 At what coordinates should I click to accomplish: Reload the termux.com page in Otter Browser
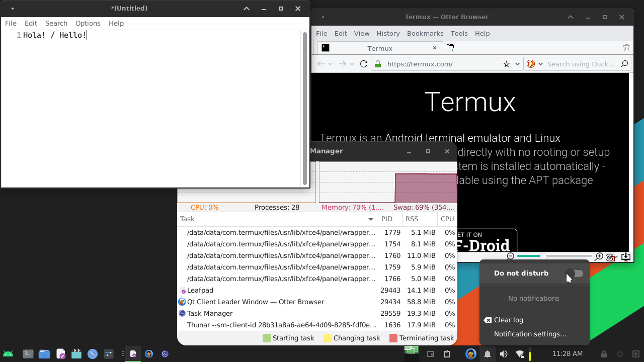point(364,64)
